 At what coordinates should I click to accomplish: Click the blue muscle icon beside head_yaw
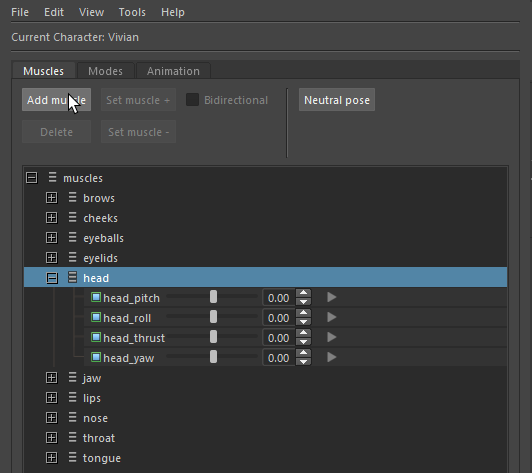[96, 357]
